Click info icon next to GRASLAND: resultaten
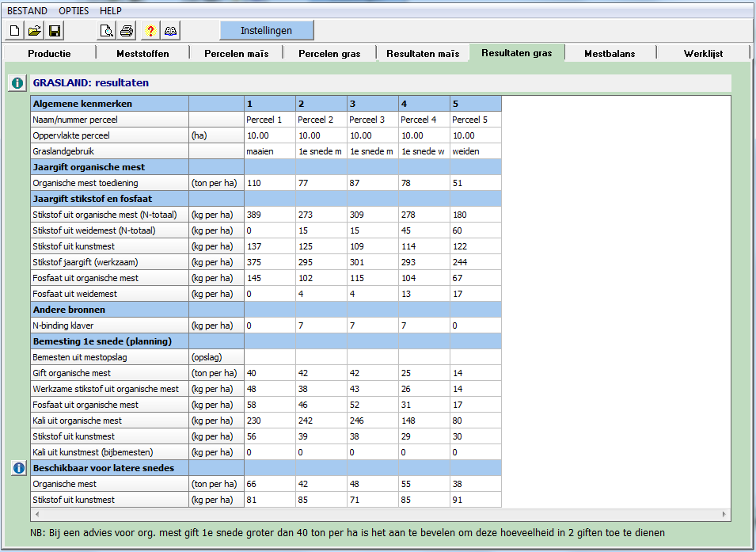This screenshot has height=552, width=756. 17,83
